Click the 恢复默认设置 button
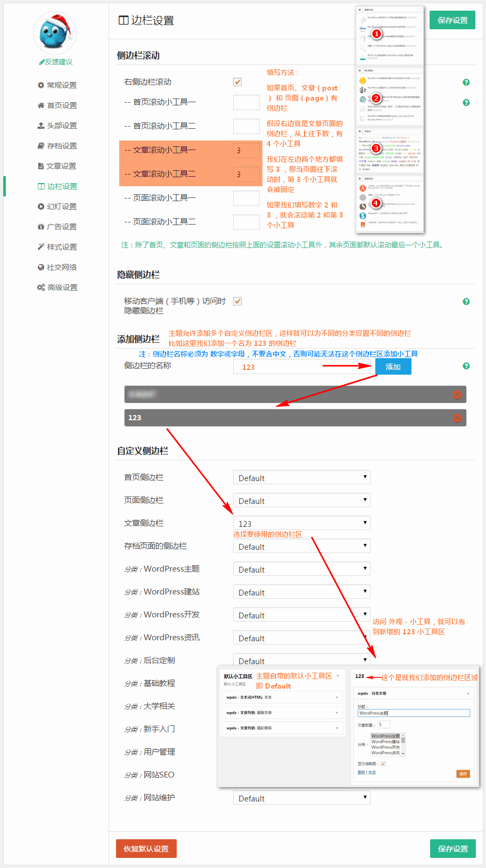 [x=146, y=849]
